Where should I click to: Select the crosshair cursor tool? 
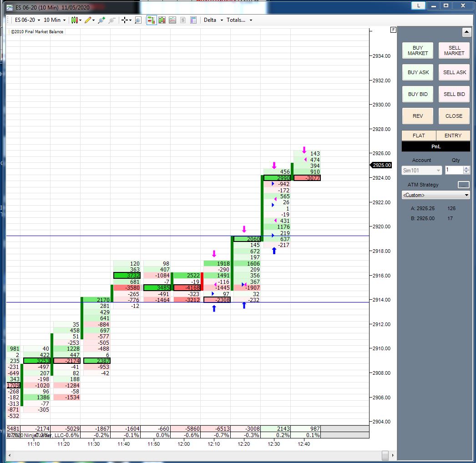(125, 20)
